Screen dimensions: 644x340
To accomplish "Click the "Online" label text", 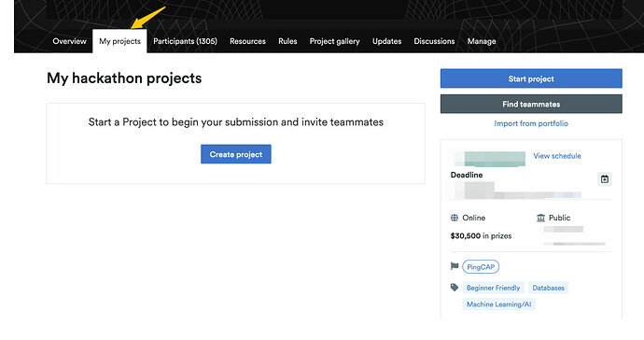I will 474,218.
